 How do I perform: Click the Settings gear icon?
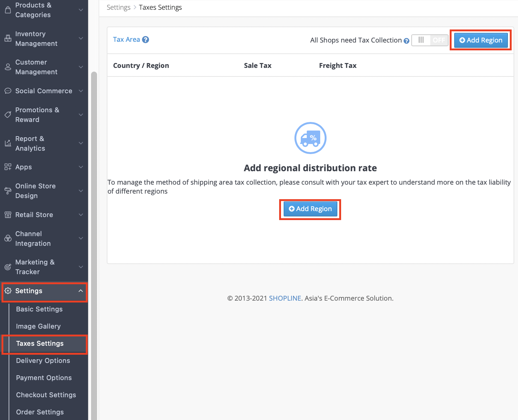(8, 291)
